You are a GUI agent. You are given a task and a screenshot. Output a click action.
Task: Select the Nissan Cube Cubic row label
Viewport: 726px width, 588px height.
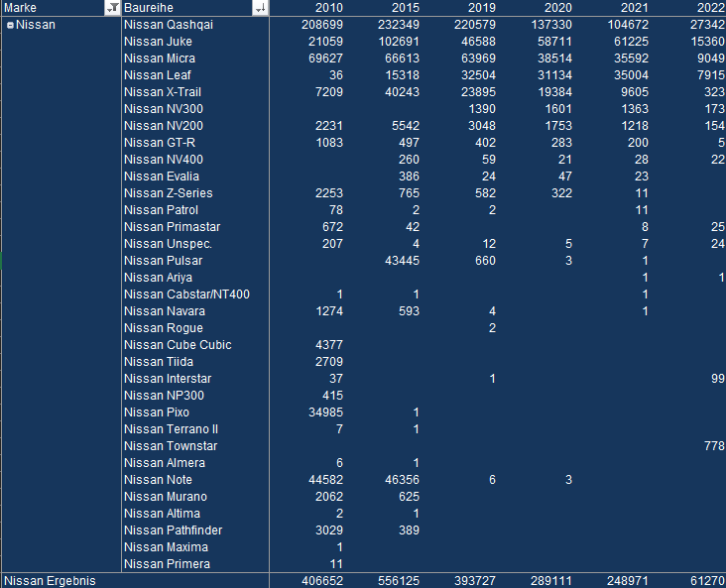[178, 345]
